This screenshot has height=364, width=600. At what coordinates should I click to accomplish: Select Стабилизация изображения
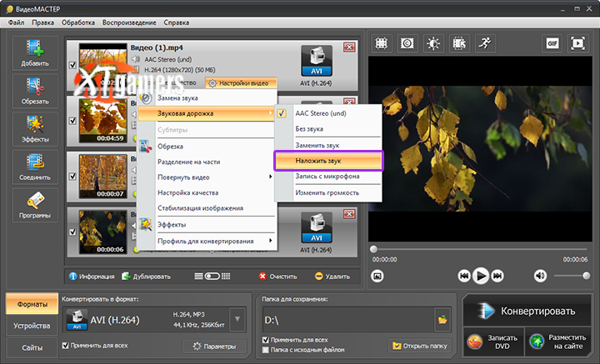pos(207,208)
